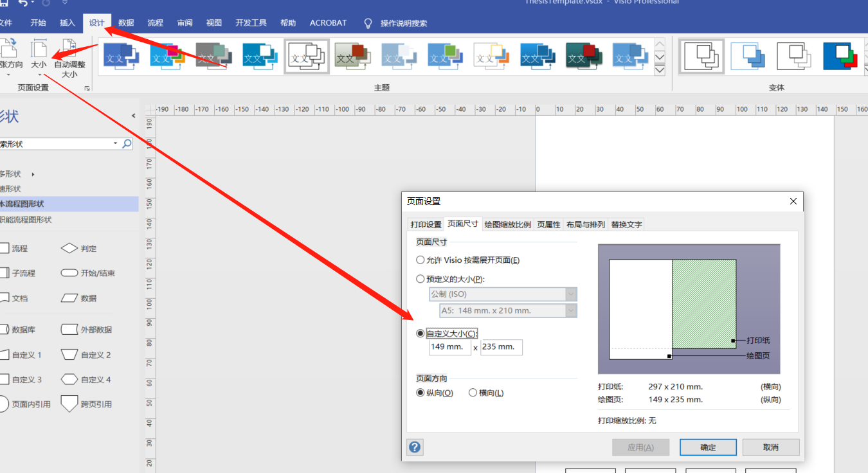Select the 开始/结束 terminator shape
The height and width of the screenshot is (473, 868).
[x=87, y=273]
